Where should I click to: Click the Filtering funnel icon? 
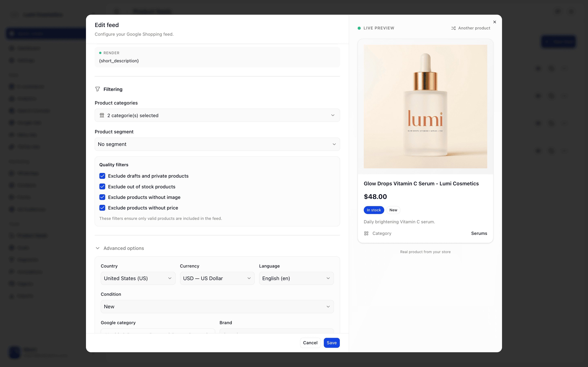(x=98, y=89)
